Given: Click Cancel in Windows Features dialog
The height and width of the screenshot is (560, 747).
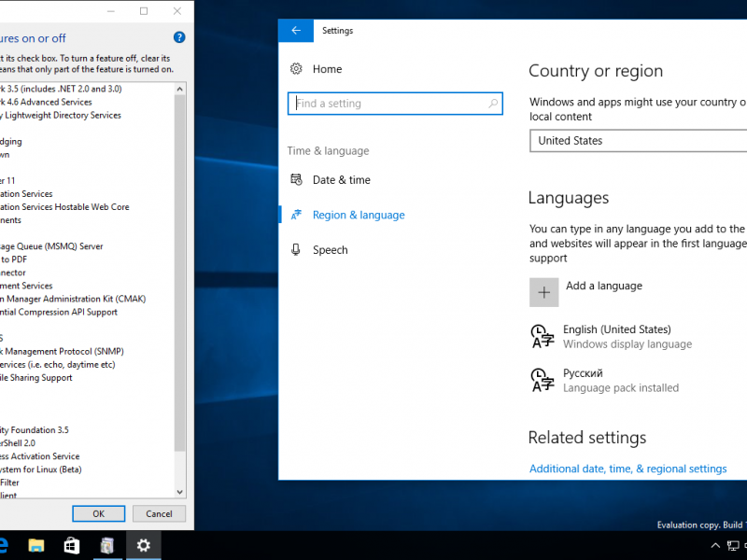Looking at the screenshot, I should (x=159, y=514).
